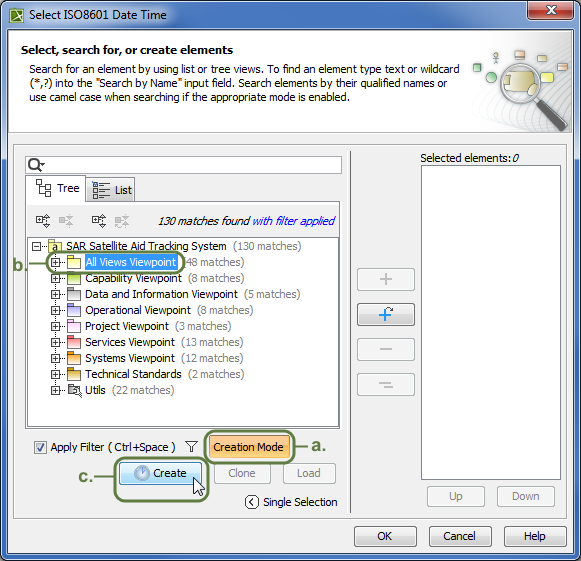Expand the Data and Information Viewpoint node

click(55, 294)
